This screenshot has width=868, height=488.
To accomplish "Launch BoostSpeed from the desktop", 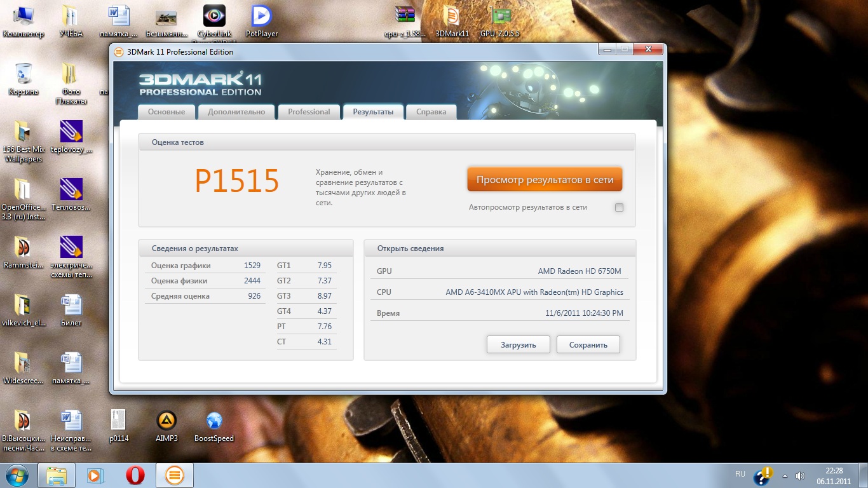I will pyautogui.click(x=214, y=426).
